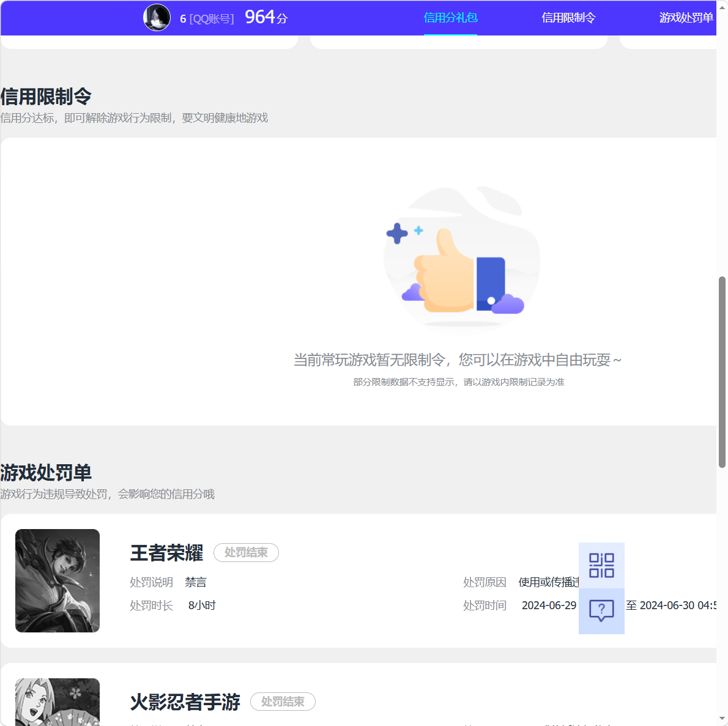Click 使用或传播 penalty reason text
This screenshot has width=728, height=726.
548,582
